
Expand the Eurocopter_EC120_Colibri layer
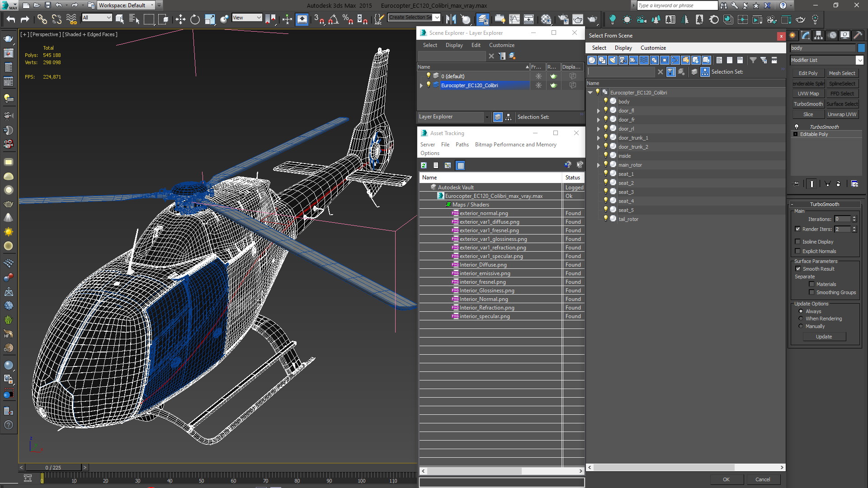[421, 85]
